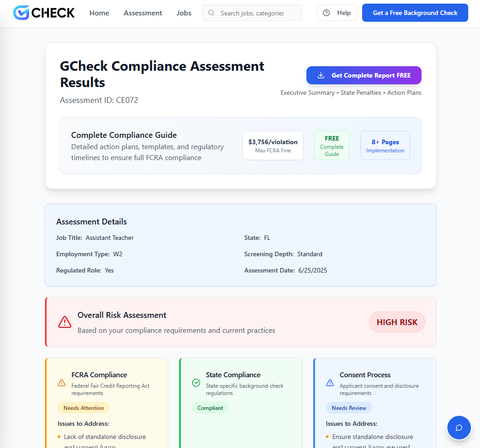Viewport: 480px width, 448px height.
Task: Click the State Compliance card title
Action: [233, 375]
